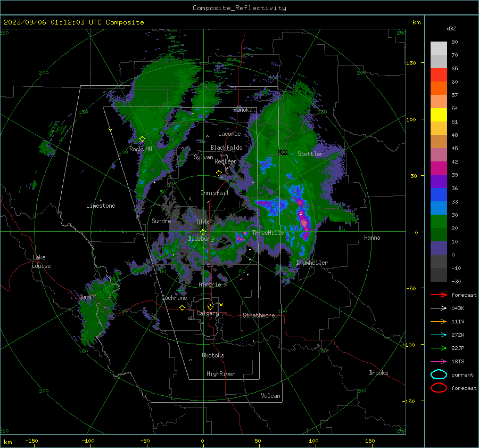Click the RockyMH label
The image size is (479, 448).
pyautogui.click(x=141, y=149)
